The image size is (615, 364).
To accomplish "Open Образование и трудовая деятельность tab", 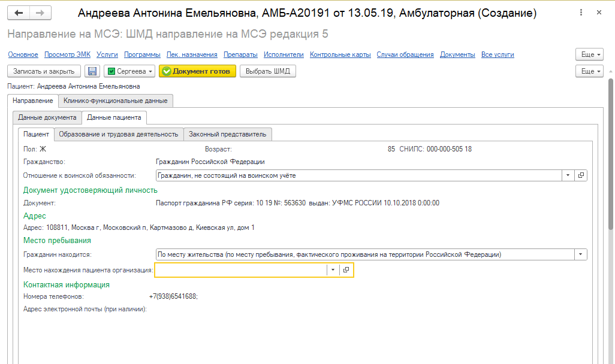I will (x=119, y=134).
